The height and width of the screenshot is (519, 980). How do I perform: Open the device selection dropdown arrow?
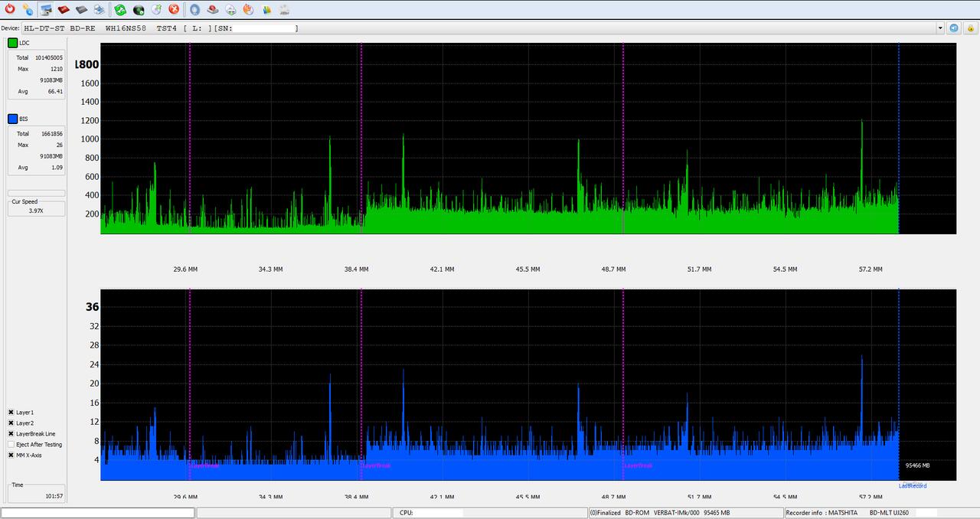tap(940, 28)
